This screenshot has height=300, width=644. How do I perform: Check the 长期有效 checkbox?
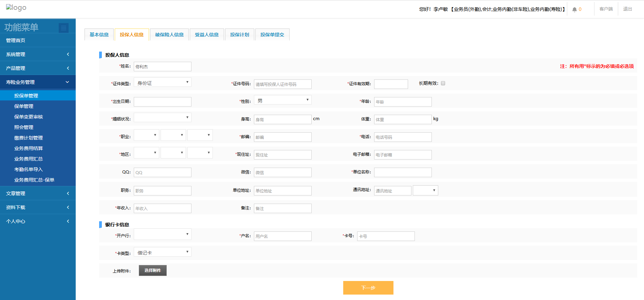443,83
